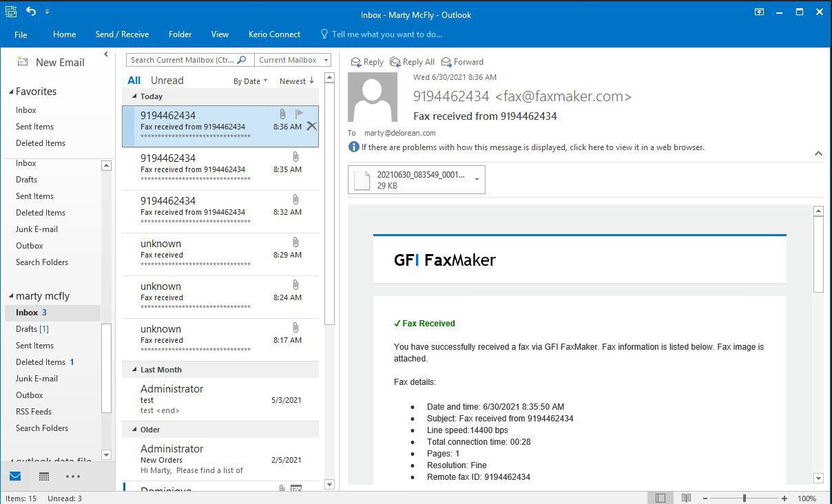Collapse the Today message group
Image resolution: width=832 pixels, height=504 pixels.
pos(134,96)
